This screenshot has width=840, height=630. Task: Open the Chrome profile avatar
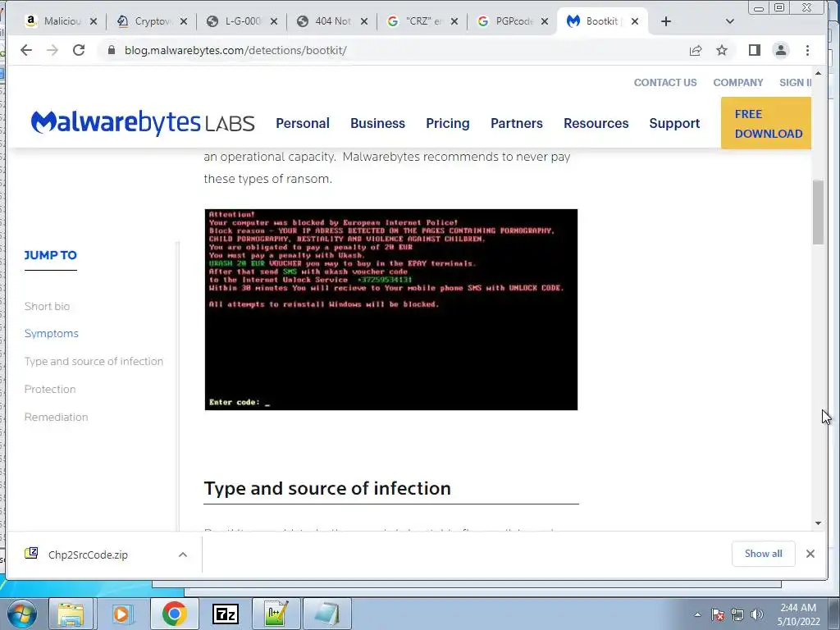(x=781, y=50)
